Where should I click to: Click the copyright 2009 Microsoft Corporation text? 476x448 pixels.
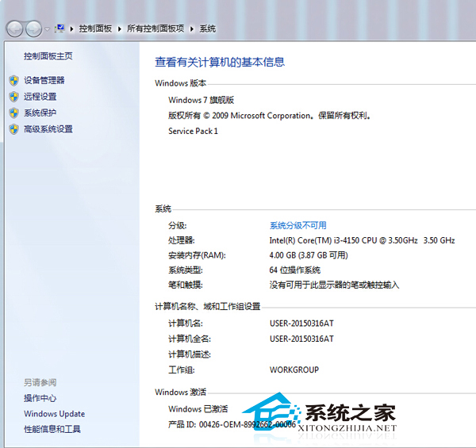point(269,116)
